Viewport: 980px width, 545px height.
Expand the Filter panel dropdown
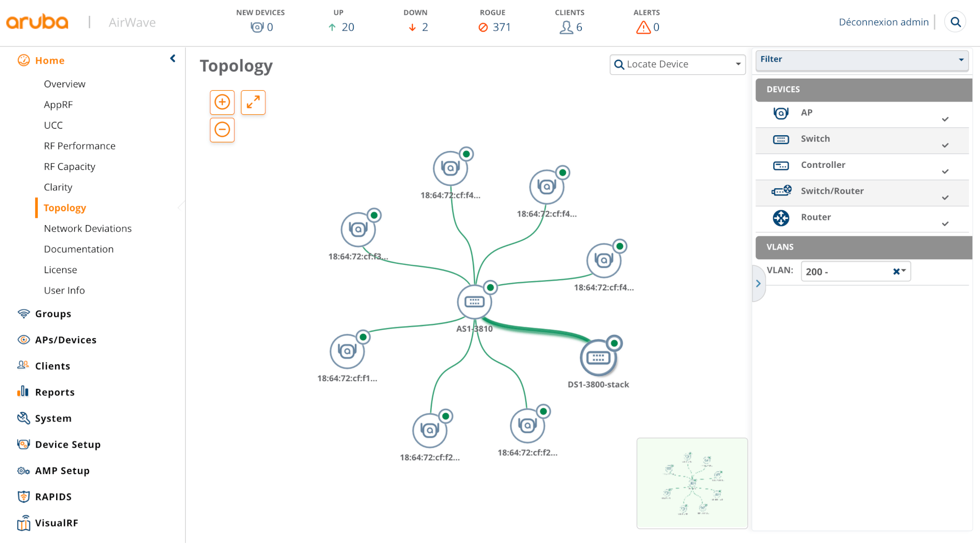point(962,60)
